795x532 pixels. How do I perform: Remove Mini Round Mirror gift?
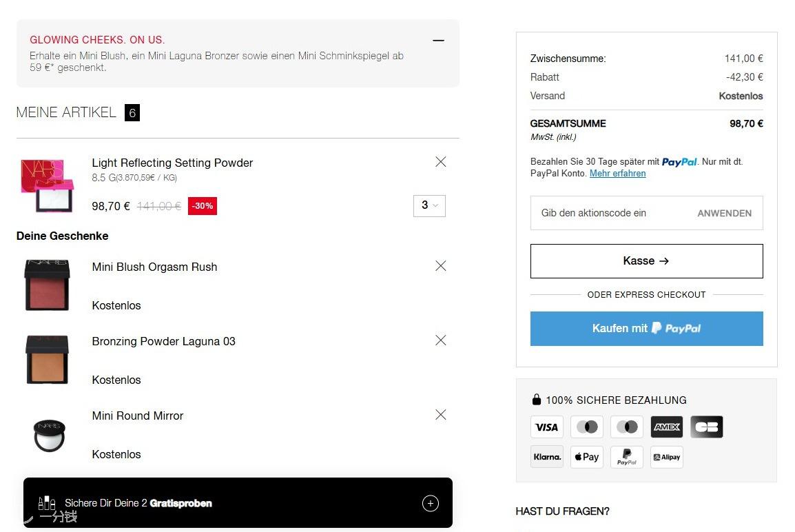tap(441, 415)
